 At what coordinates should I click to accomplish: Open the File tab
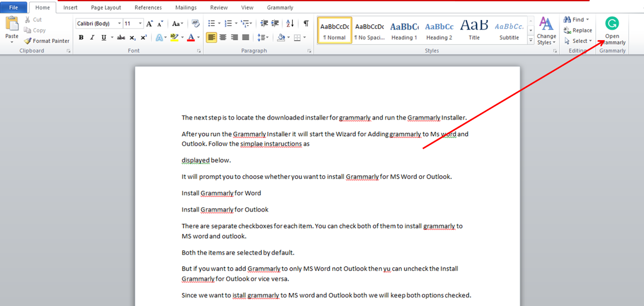pyautogui.click(x=14, y=8)
